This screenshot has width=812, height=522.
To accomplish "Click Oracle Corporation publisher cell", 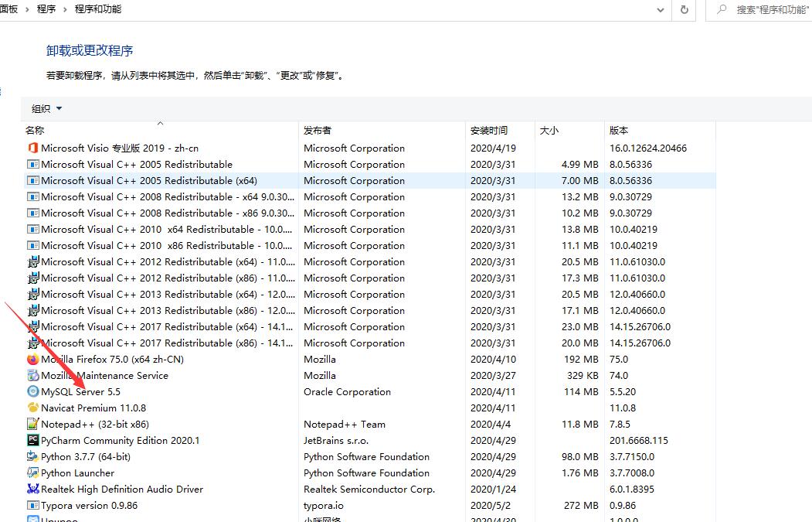I will [347, 392].
